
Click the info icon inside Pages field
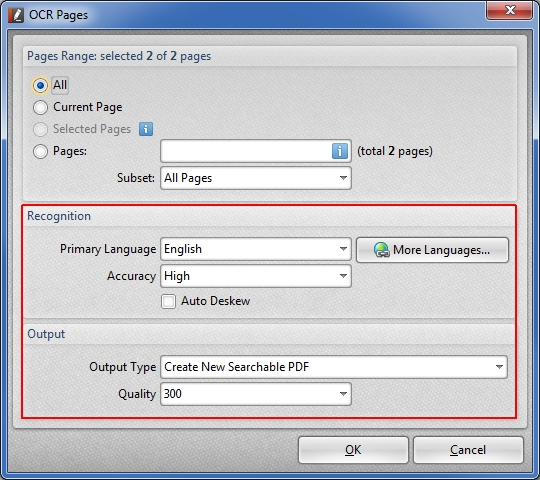[x=340, y=151]
